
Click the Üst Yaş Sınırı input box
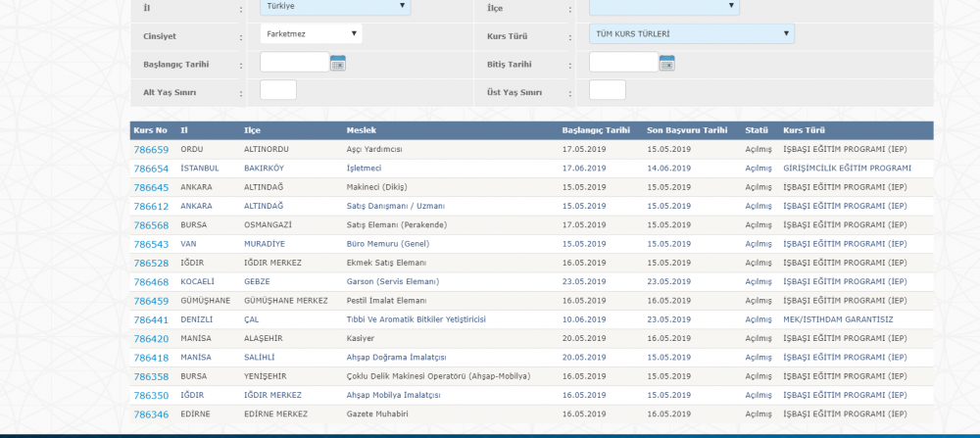pyautogui.click(x=608, y=90)
